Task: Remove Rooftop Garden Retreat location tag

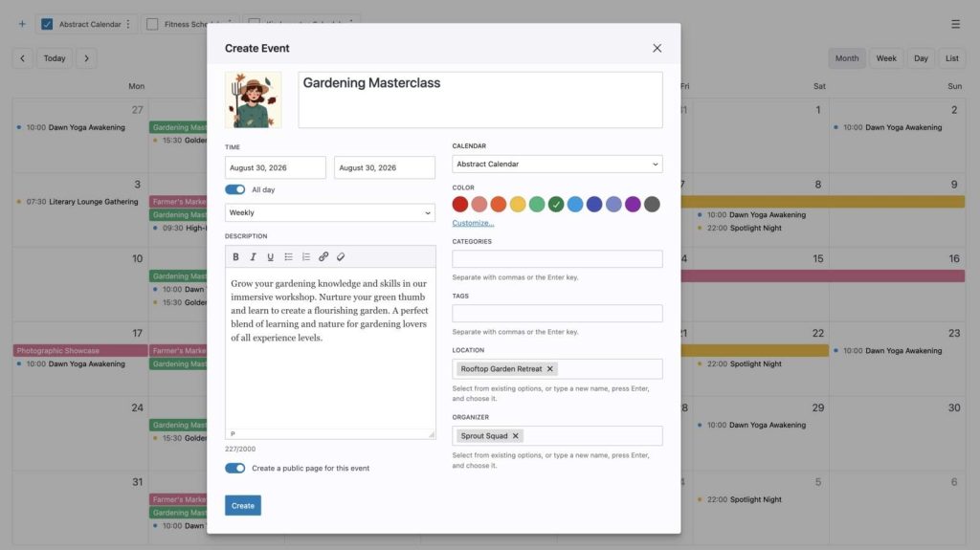Action: (550, 369)
